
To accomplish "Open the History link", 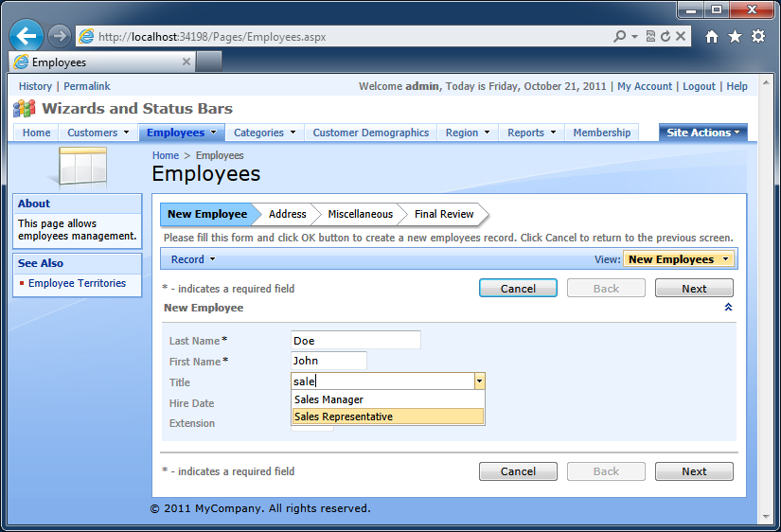I will click(35, 86).
